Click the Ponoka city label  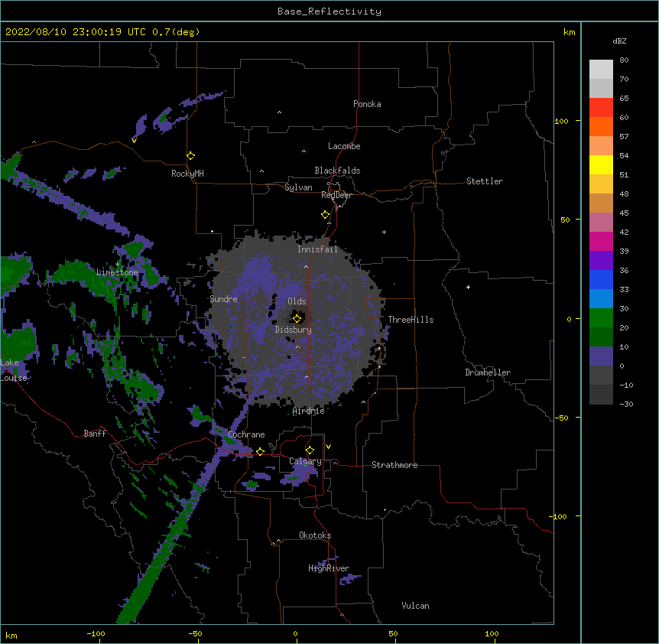click(x=367, y=104)
